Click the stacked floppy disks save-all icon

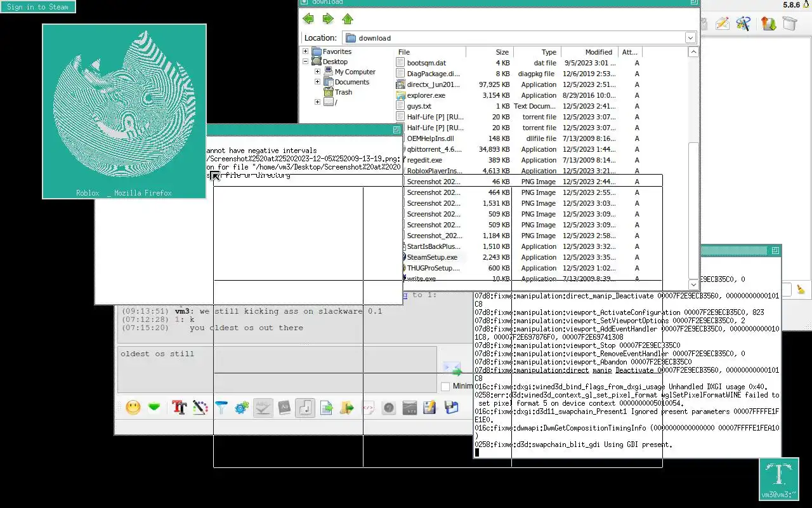(451, 408)
